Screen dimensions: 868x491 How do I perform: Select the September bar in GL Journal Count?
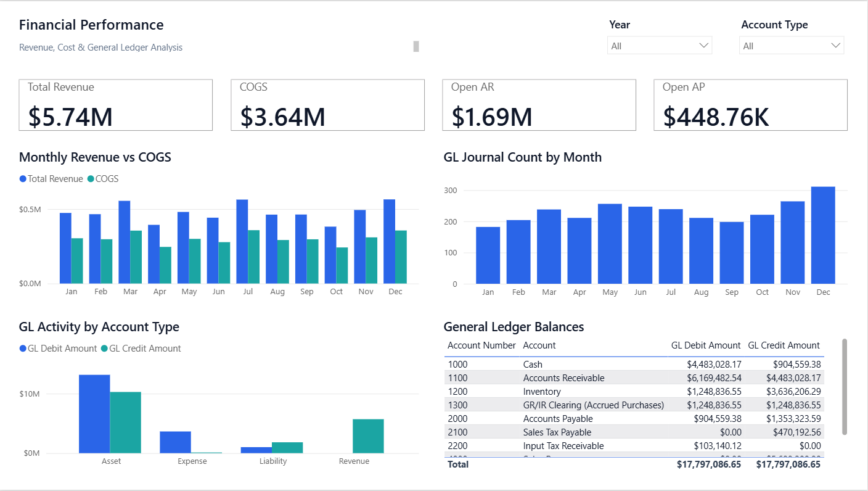click(x=732, y=253)
